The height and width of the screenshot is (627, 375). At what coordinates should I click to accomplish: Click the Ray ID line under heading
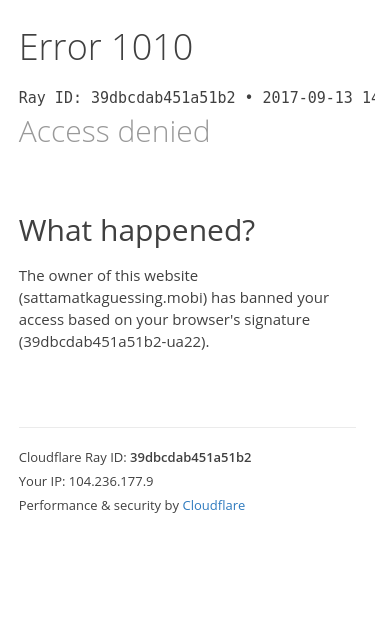point(197,98)
